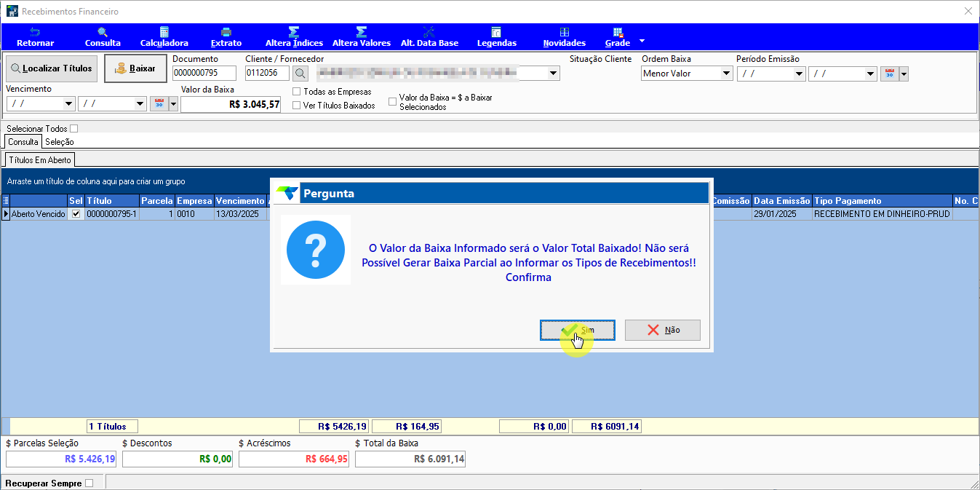Screen dimensions: 980x490
Task: Click the Aberto Vencido status cell
Action: click(x=38, y=214)
